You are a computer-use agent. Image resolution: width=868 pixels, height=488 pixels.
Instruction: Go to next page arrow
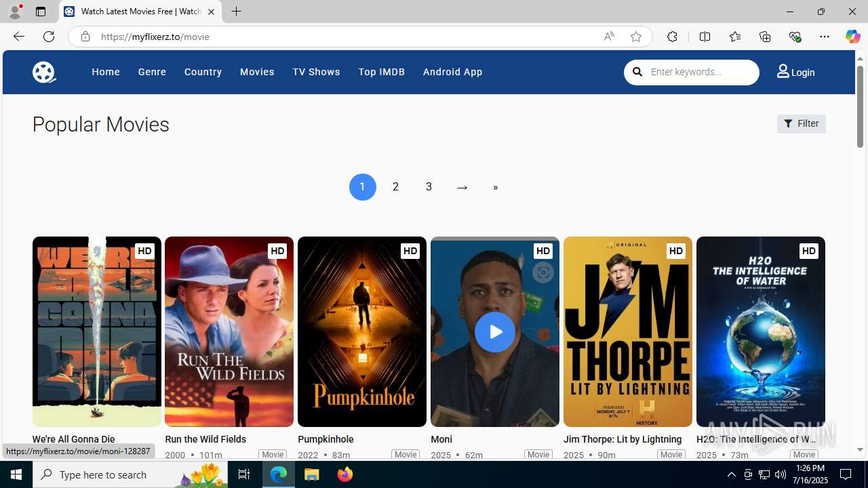tap(462, 187)
